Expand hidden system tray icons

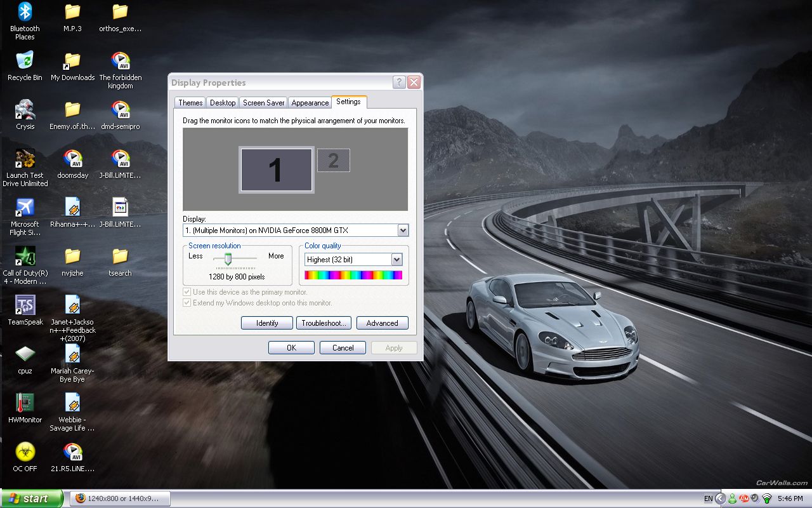721,498
